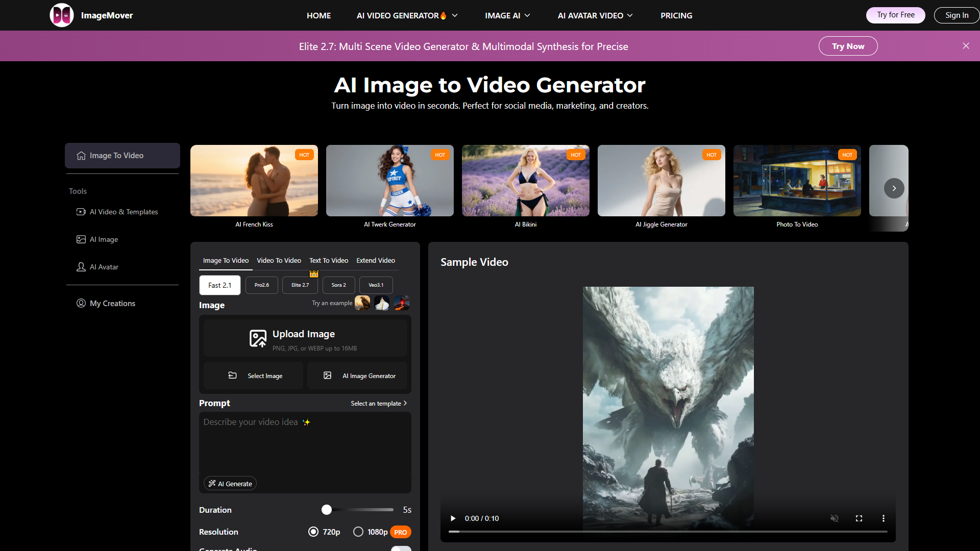Choose the Pro2.6 model
Viewport: 980px width, 551px height.
point(262,285)
